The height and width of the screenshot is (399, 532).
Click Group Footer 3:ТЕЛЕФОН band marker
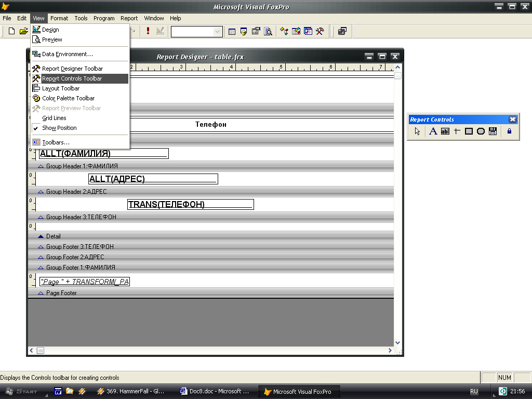pos(41,247)
